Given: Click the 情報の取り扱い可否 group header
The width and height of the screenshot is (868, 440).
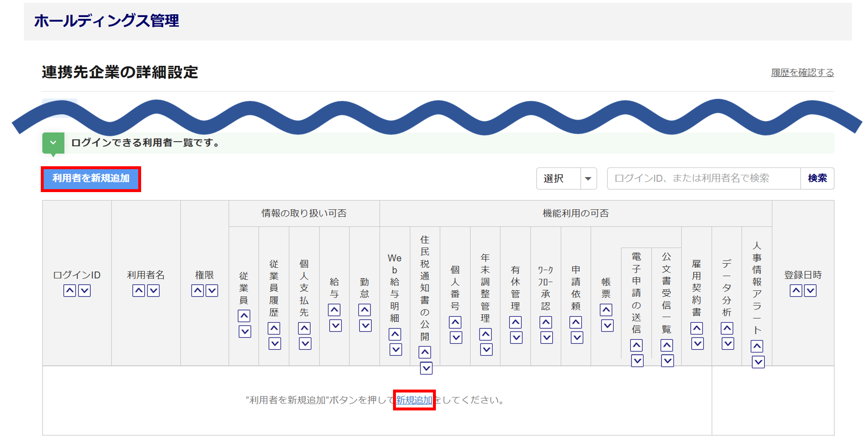Looking at the screenshot, I should (x=304, y=213).
